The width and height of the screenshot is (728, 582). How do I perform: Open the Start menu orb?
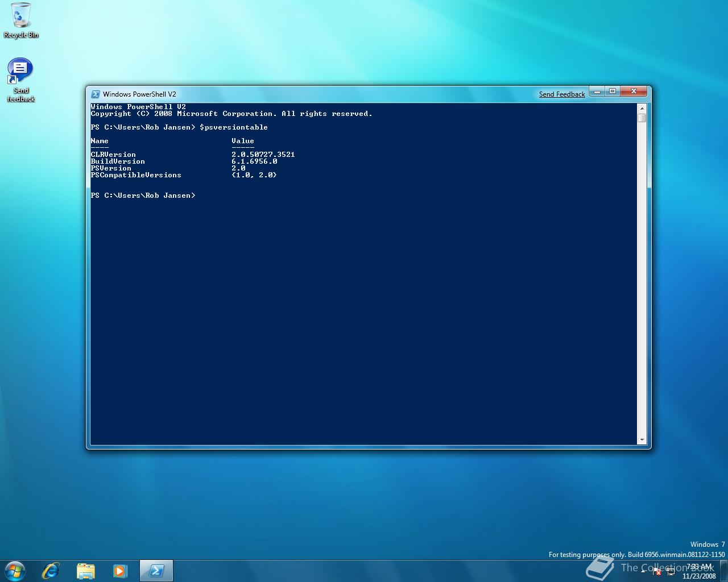[14, 570]
